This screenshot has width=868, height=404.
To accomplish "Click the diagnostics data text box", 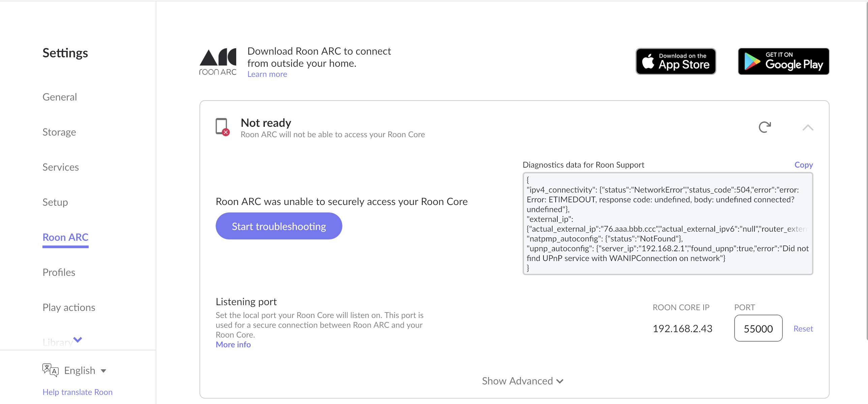I will [667, 224].
